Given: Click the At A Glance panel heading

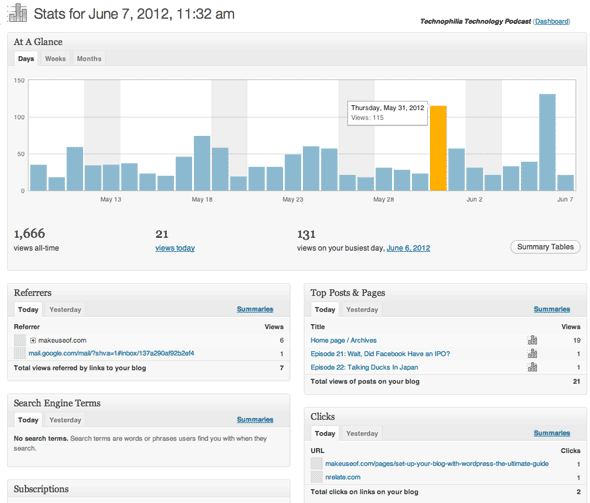Looking at the screenshot, I should click(x=38, y=42).
